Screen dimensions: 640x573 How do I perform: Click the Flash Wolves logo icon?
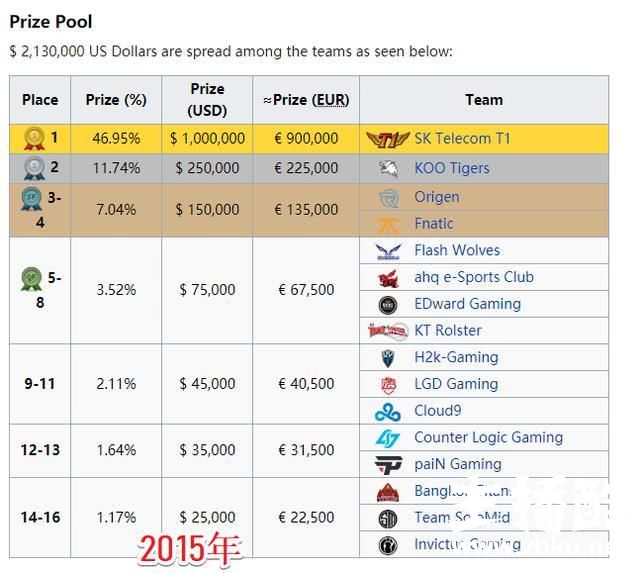(388, 251)
